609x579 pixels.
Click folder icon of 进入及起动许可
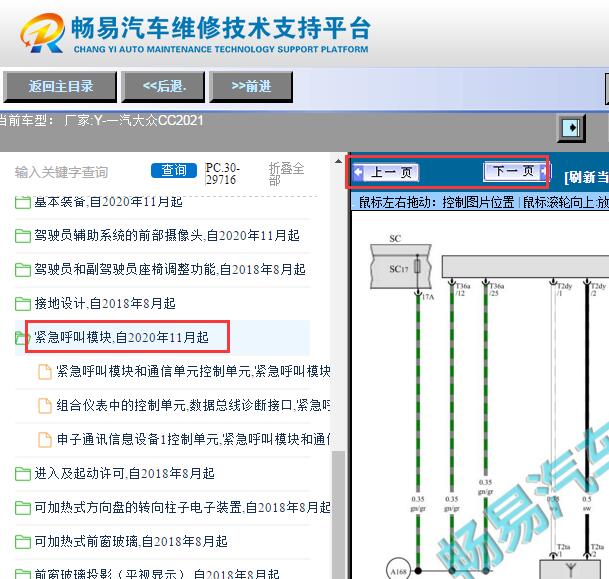click(x=23, y=474)
